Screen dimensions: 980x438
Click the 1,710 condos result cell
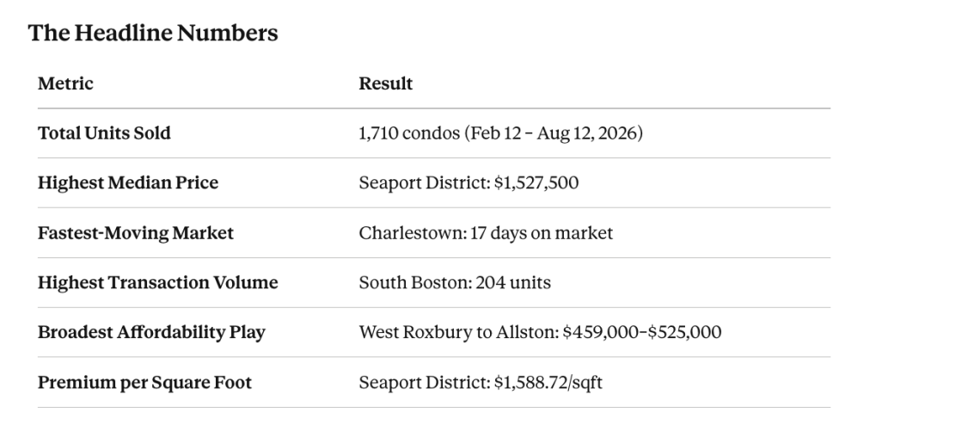tap(500, 133)
